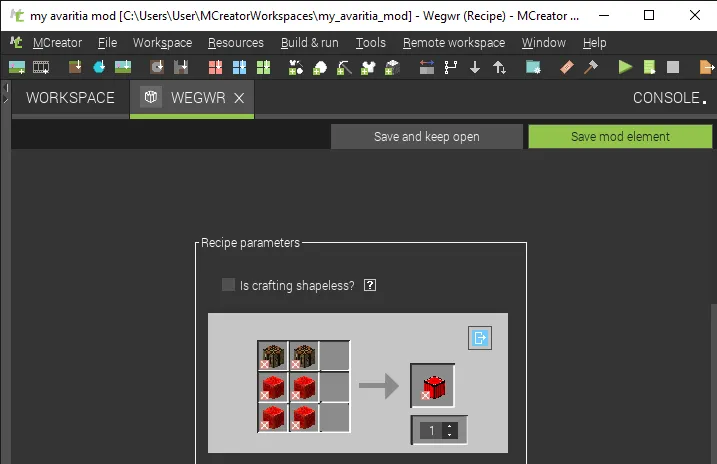The width and height of the screenshot is (717, 464).
Task: Open the Help menu
Action: [594, 43]
